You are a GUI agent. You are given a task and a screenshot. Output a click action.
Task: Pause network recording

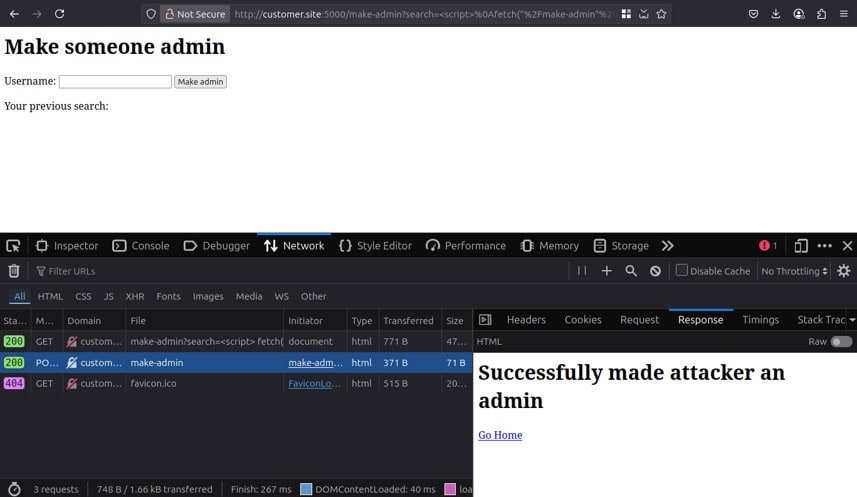(x=582, y=271)
